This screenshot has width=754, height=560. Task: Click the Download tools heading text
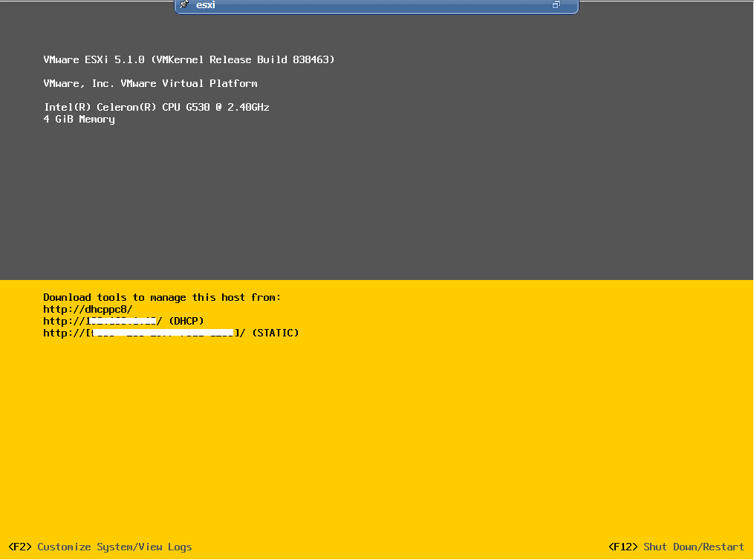(x=162, y=297)
